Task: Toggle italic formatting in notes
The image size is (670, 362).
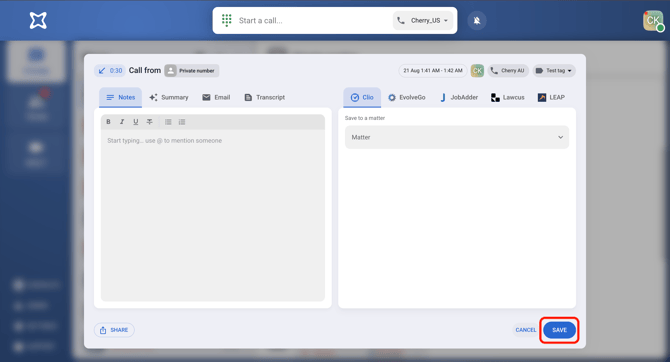Action: [x=122, y=122]
